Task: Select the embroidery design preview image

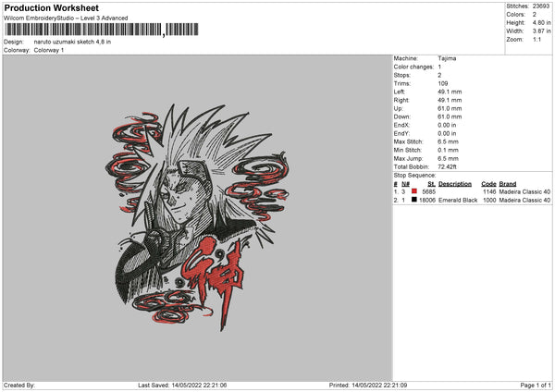Action: (198, 217)
